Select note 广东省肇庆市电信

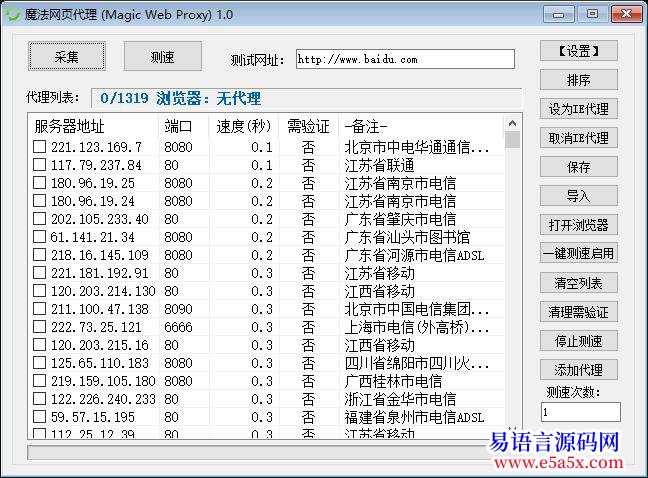coord(400,219)
